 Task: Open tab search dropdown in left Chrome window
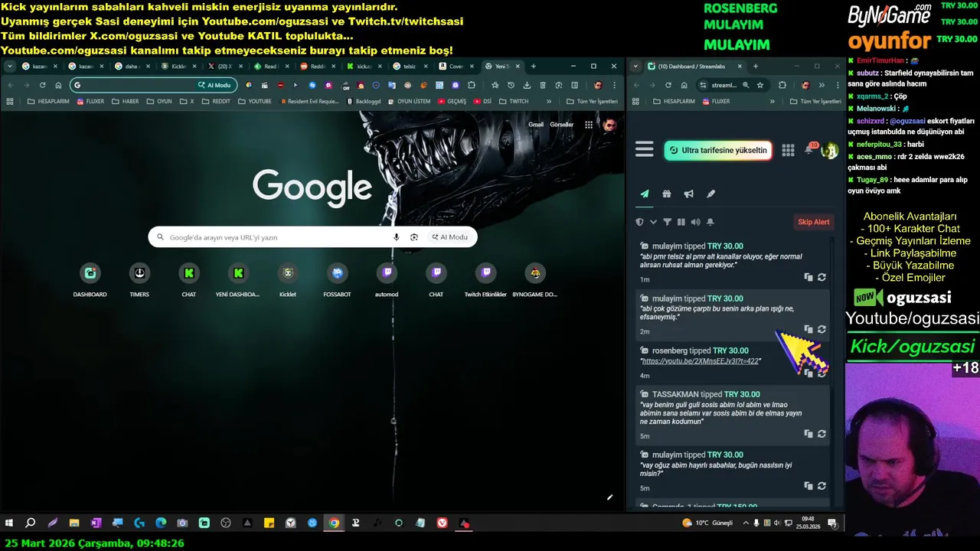click(x=10, y=67)
